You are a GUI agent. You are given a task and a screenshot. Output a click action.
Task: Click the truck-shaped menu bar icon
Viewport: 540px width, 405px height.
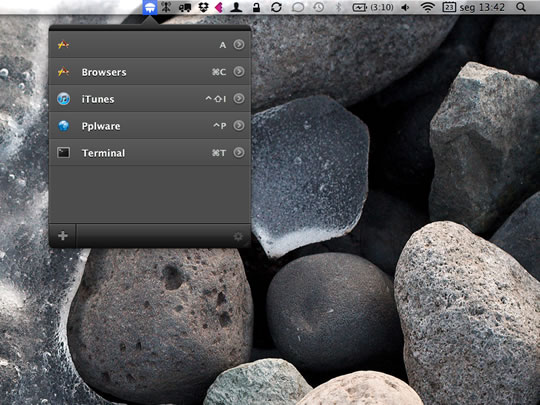point(185,7)
